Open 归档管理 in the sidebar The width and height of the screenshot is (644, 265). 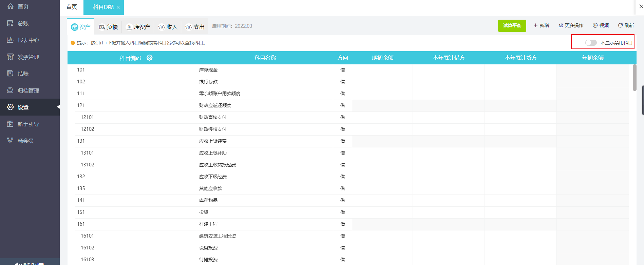28,90
